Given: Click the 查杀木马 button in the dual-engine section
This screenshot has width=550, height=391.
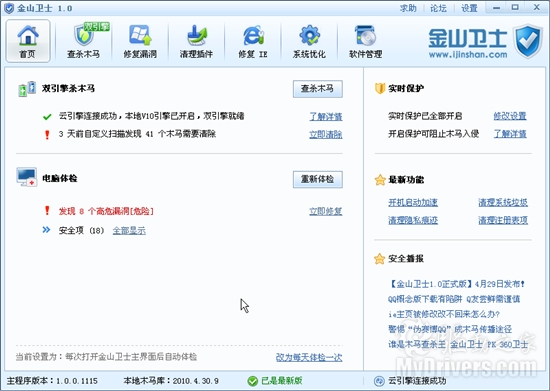Looking at the screenshot, I should click(318, 89).
